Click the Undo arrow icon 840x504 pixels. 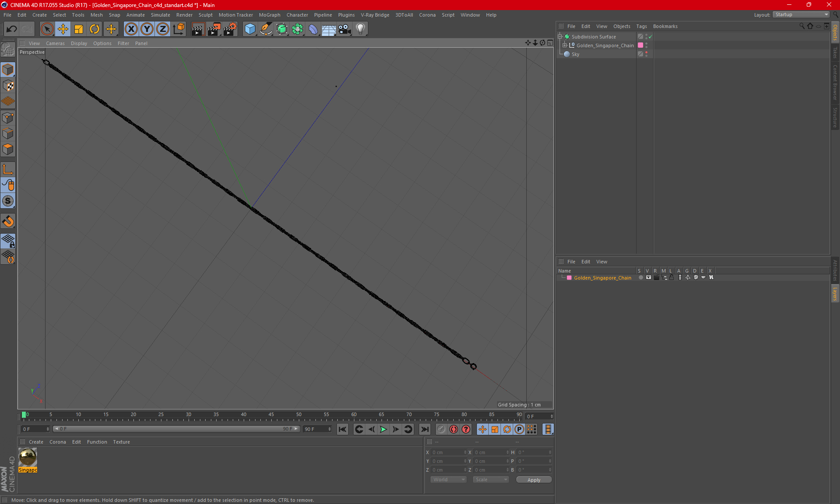(12, 29)
